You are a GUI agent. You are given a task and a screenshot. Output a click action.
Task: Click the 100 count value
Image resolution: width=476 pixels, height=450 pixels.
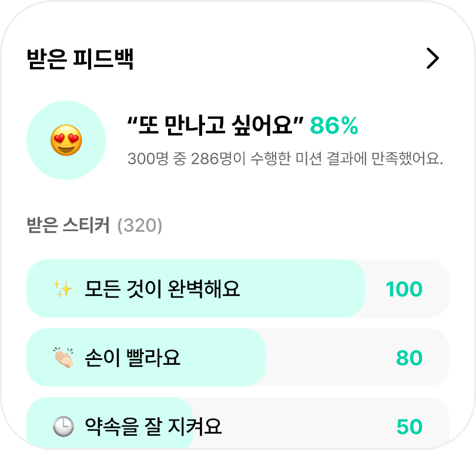coord(404,289)
